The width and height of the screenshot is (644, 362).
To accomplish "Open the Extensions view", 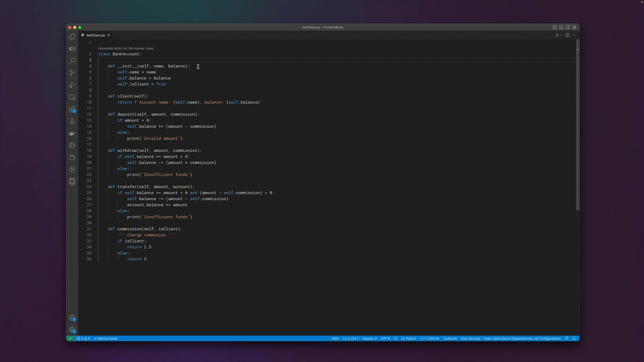I will click(x=72, y=110).
